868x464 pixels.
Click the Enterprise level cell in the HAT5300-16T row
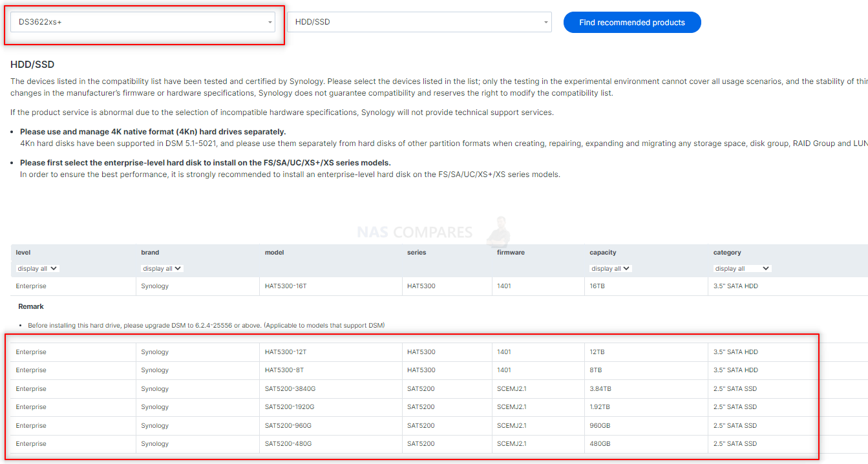click(31, 286)
